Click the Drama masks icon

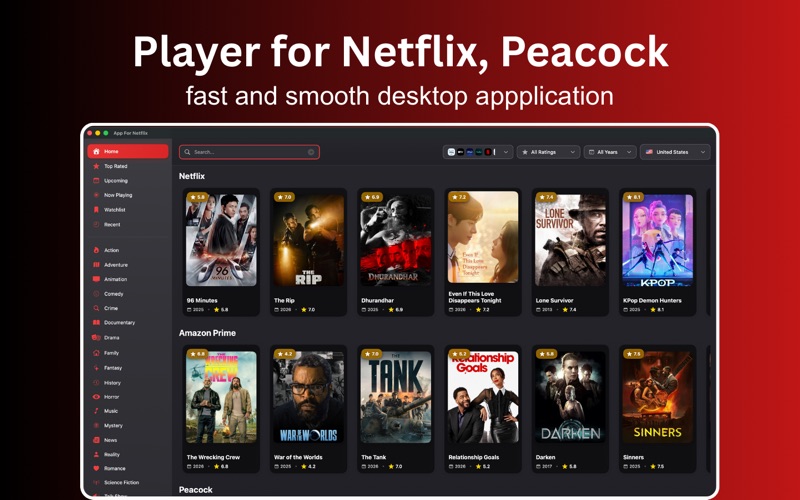click(96, 337)
